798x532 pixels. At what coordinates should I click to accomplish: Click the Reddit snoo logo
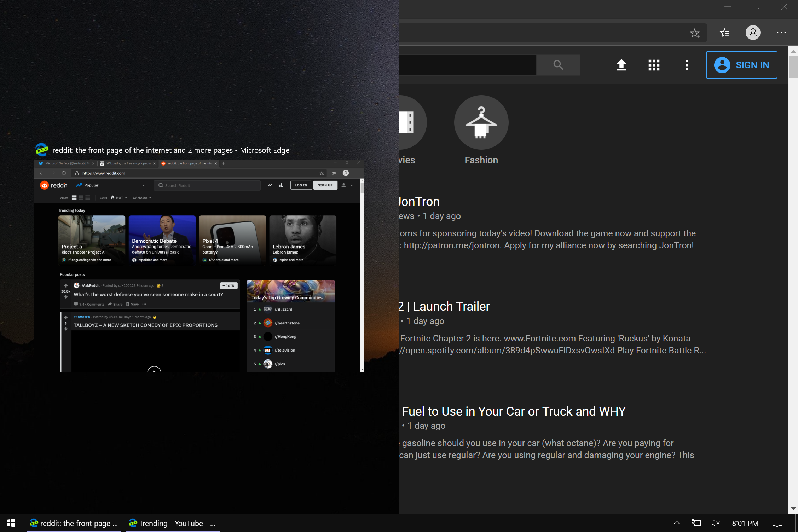pyautogui.click(x=45, y=185)
